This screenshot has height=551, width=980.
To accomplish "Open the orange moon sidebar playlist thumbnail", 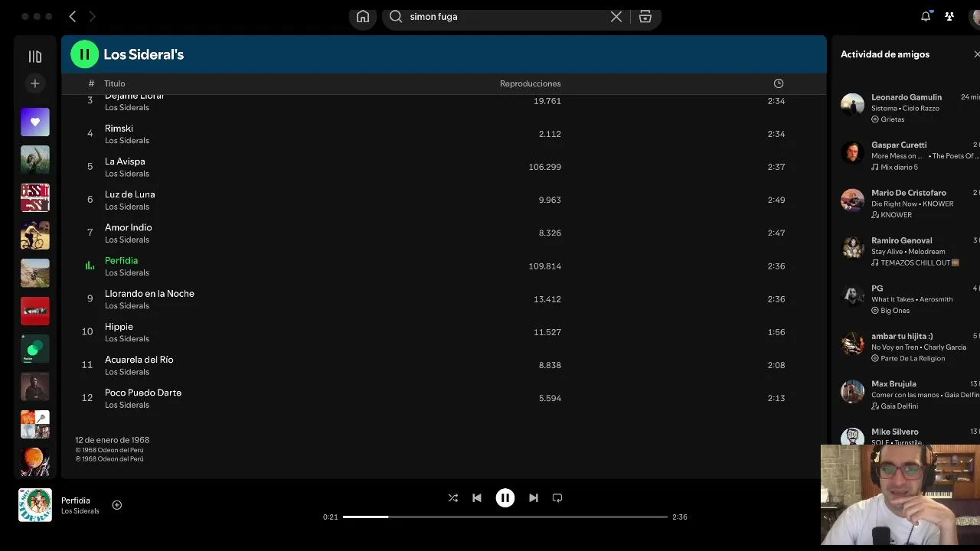I will (x=34, y=462).
